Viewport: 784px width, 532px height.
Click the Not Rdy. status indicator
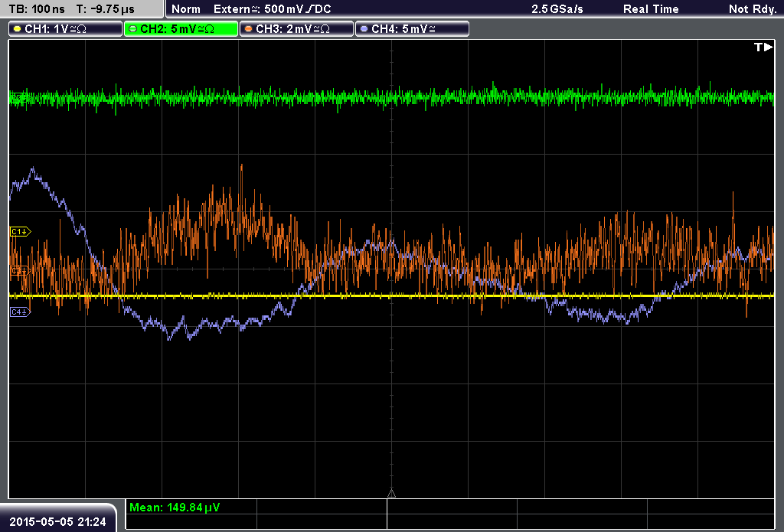(x=752, y=9)
